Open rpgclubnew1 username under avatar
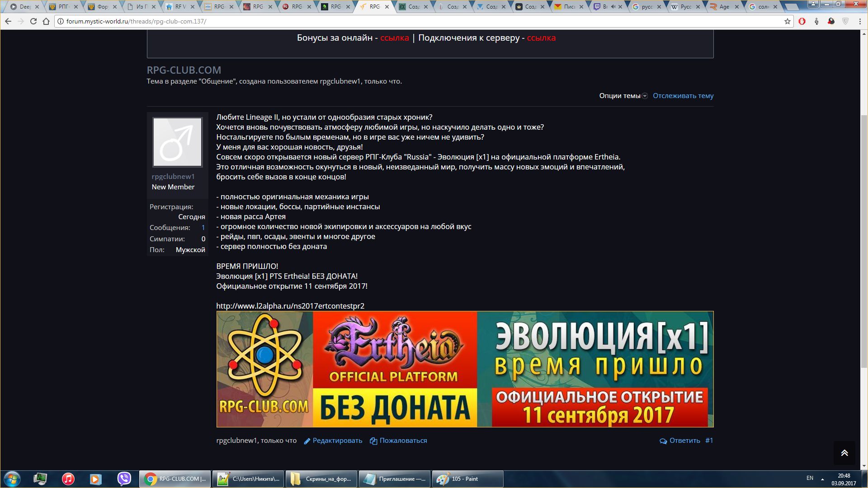 (x=173, y=177)
